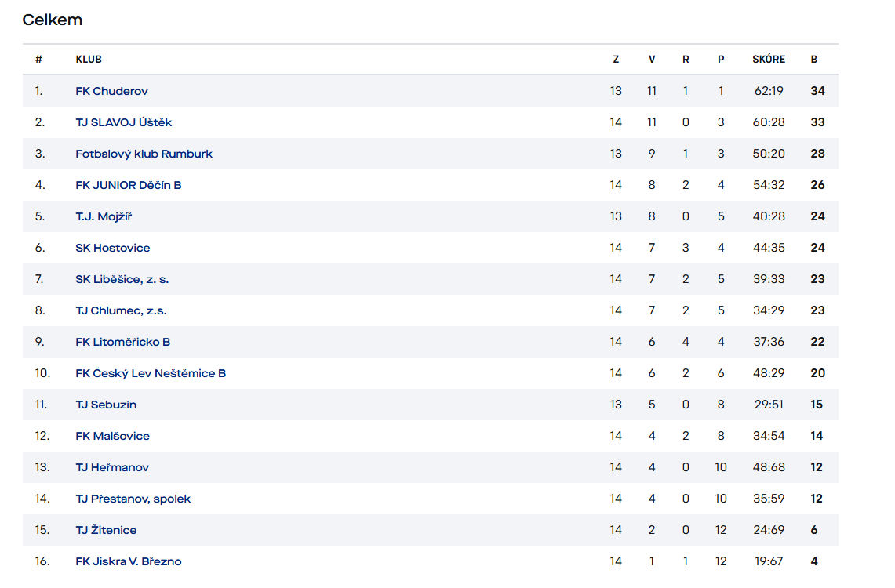Click TJ Přestanov, spolek link

coord(133,499)
